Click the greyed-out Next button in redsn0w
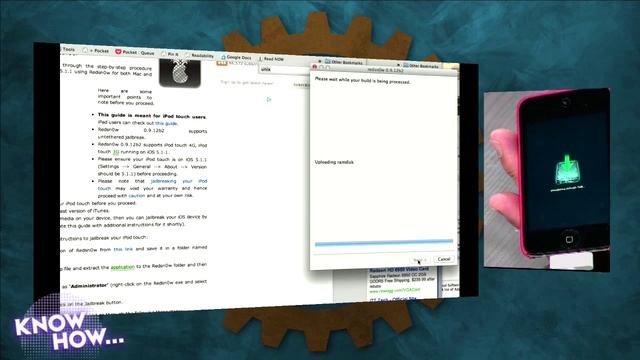The width and height of the screenshot is (640, 360). [x=419, y=260]
